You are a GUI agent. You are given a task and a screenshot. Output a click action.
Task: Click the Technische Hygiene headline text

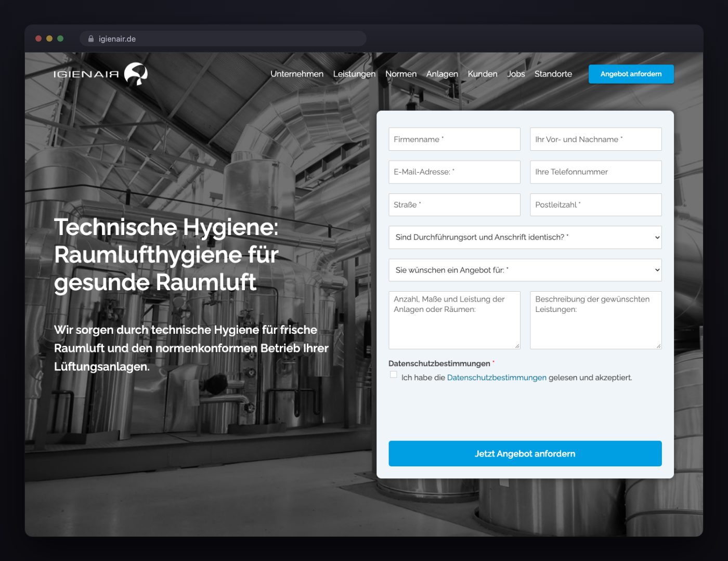[166, 255]
